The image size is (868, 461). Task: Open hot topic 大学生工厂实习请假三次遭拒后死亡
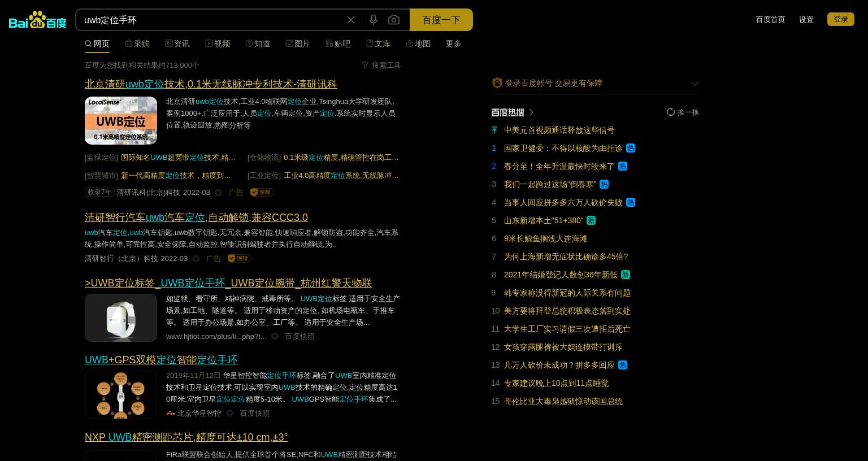click(567, 329)
